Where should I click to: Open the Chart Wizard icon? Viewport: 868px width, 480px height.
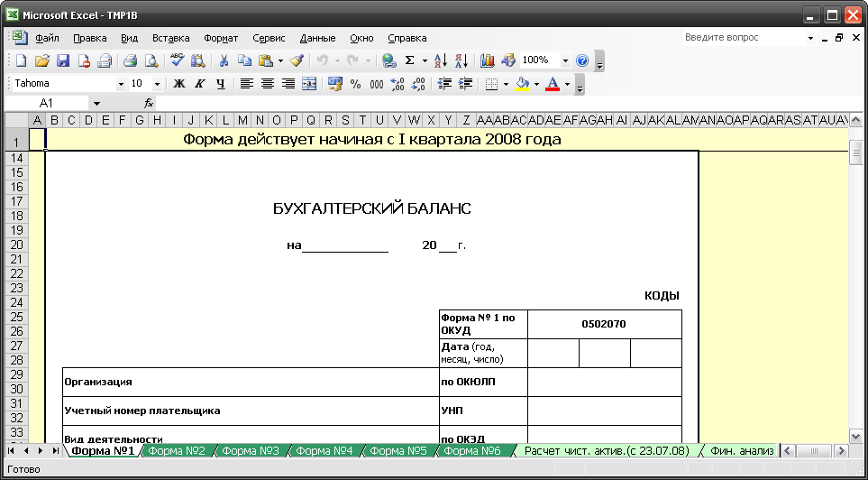coord(488,60)
